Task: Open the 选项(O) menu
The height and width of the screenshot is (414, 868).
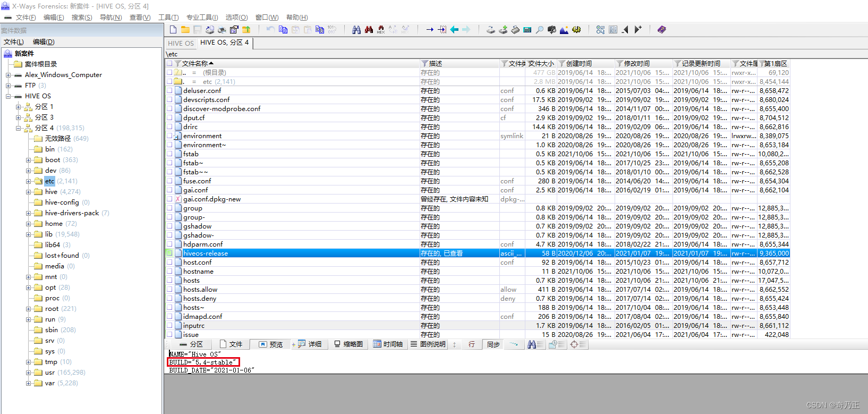Action: pos(236,18)
